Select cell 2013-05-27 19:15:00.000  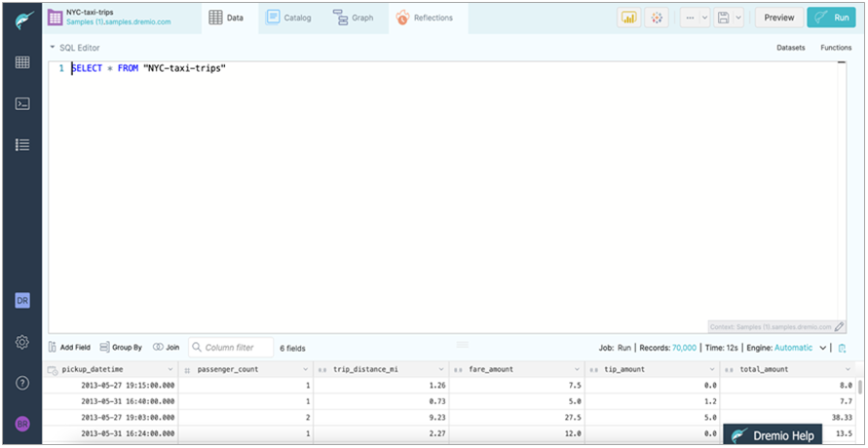[x=128, y=386]
